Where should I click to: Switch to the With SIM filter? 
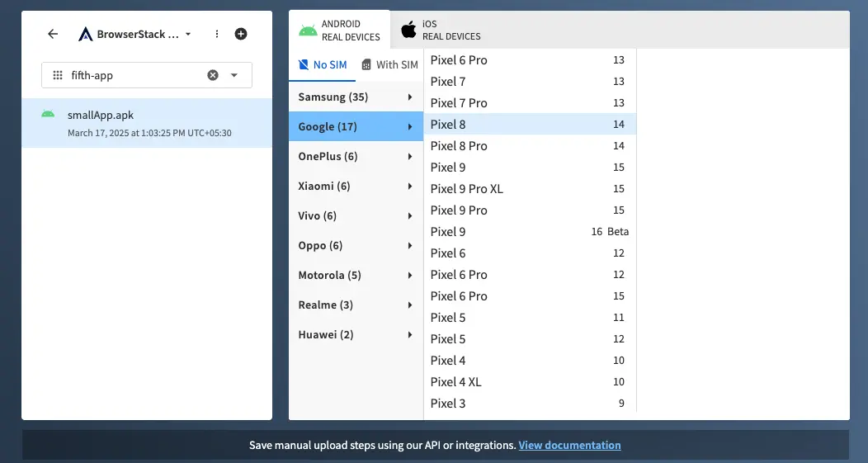(390, 64)
